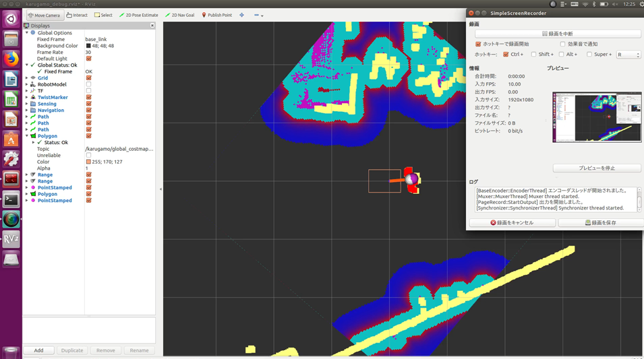Click the Polygon Color swatch 255;170;127
644x359 pixels.
pos(88,162)
